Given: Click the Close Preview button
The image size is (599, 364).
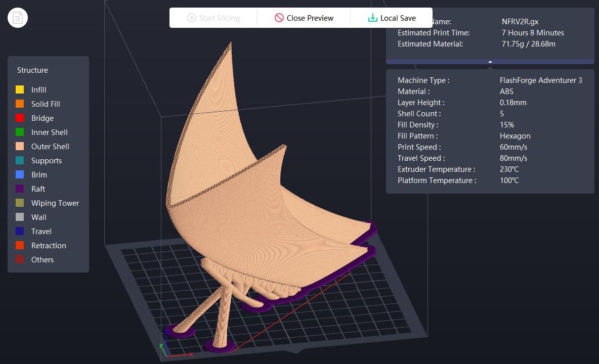Looking at the screenshot, I should click(304, 18).
